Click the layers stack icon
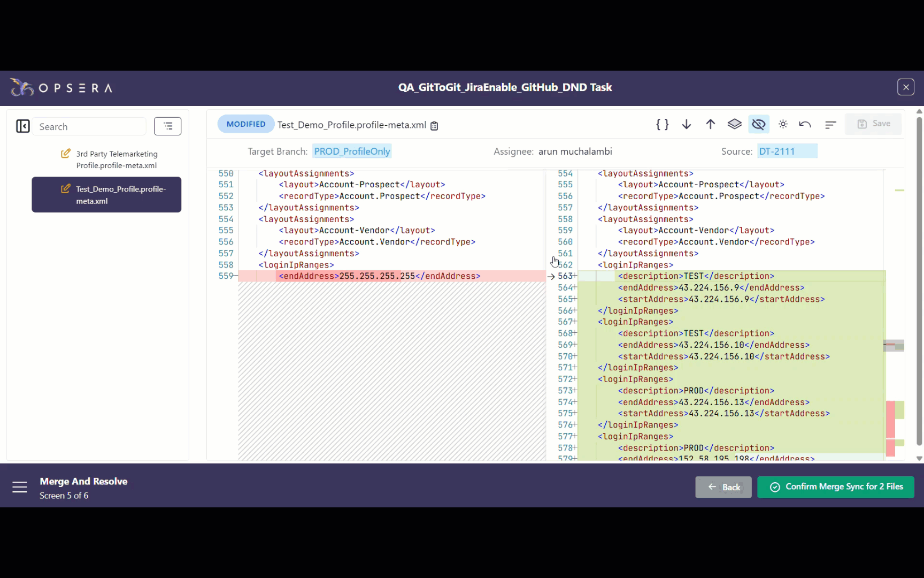The image size is (924, 578). [x=734, y=125]
